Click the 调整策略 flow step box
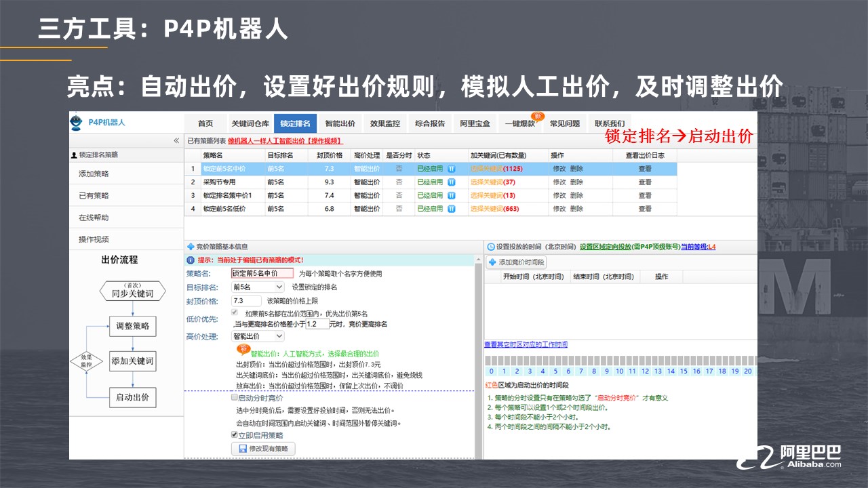Viewport: 868px width, 488px height. (x=132, y=326)
